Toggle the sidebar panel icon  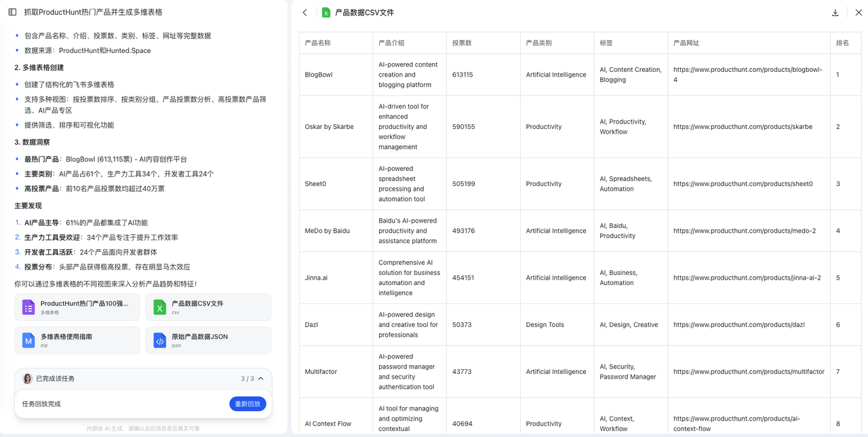pos(12,12)
